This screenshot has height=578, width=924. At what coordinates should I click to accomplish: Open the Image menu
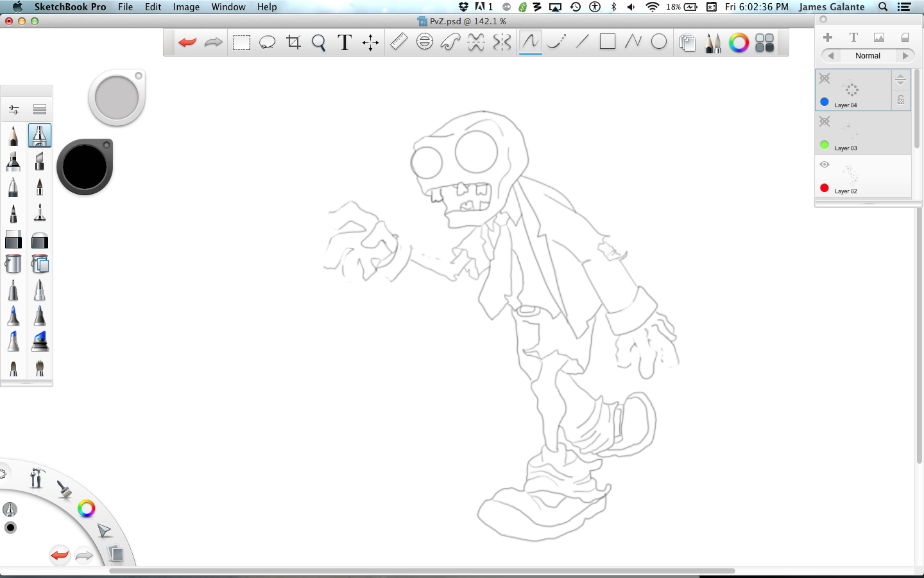coord(187,7)
